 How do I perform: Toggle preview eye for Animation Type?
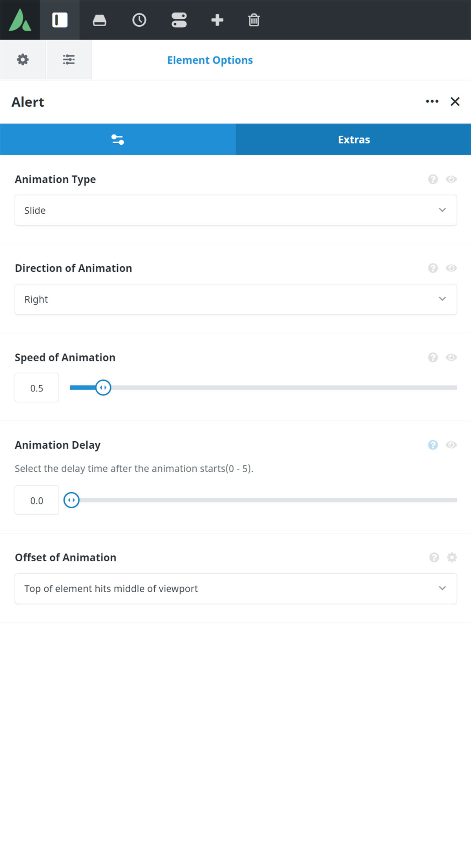[451, 179]
